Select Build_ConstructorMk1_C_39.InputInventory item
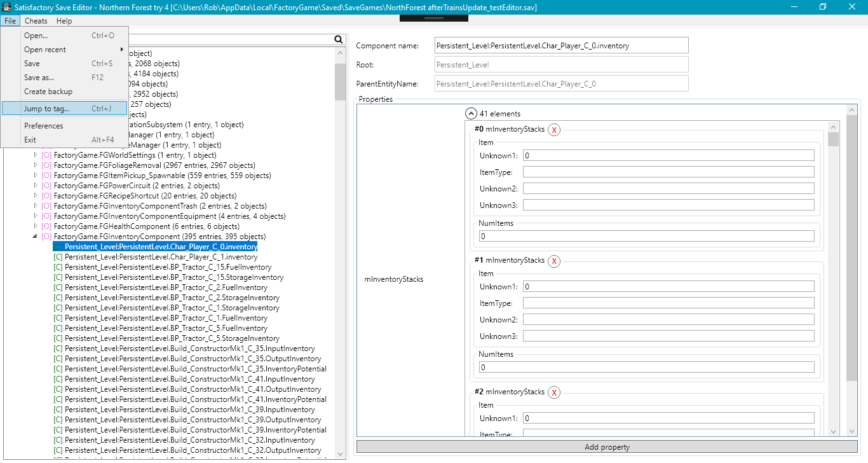Image resolution: width=868 pixels, height=463 pixels. pyautogui.click(x=184, y=410)
